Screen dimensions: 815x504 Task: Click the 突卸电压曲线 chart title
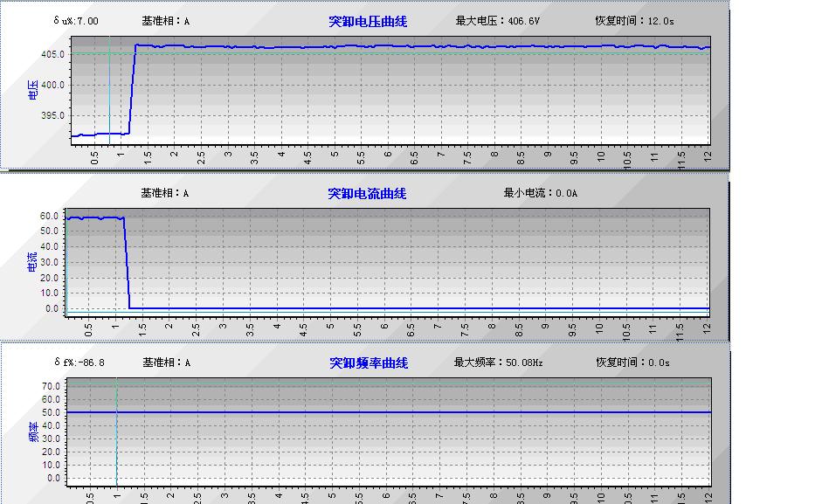point(368,21)
